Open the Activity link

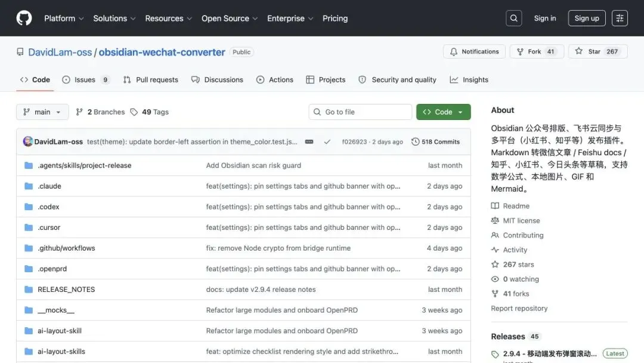(x=509, y=250)
